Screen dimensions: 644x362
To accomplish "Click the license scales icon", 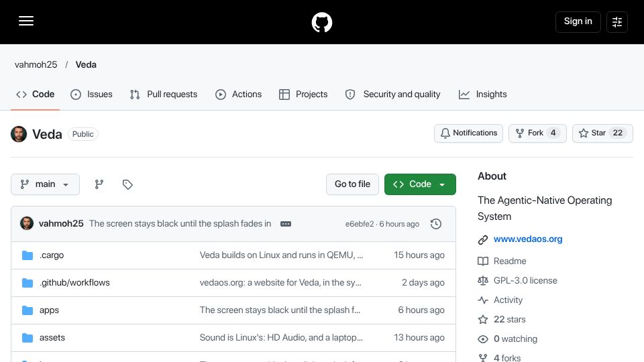I will [x=483, y=281].
